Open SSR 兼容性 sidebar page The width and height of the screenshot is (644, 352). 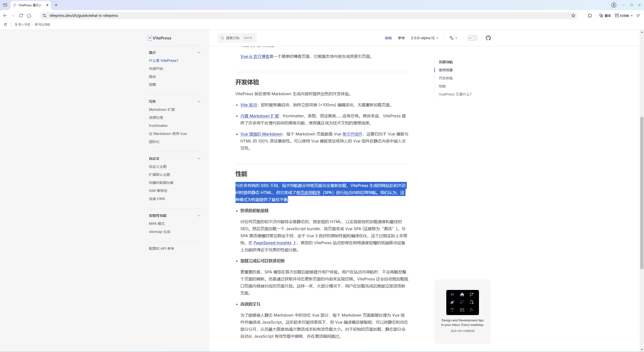[x=158, y=191]
